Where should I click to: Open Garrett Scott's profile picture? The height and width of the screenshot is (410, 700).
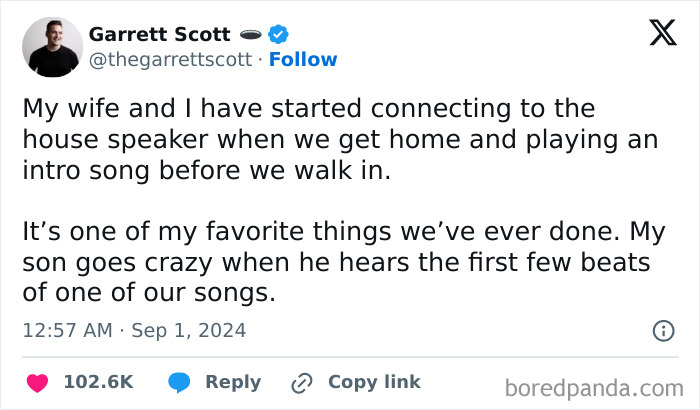(55, 46)
